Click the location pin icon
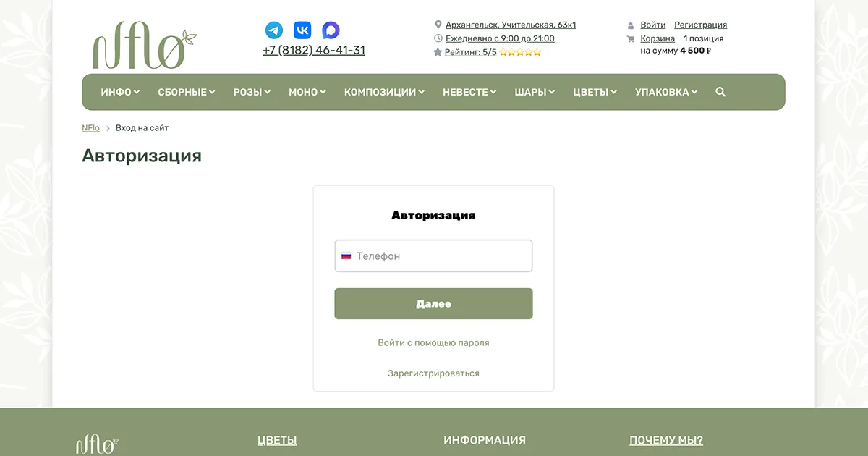The width and height of the screenshot is (868, 456). 438,25
